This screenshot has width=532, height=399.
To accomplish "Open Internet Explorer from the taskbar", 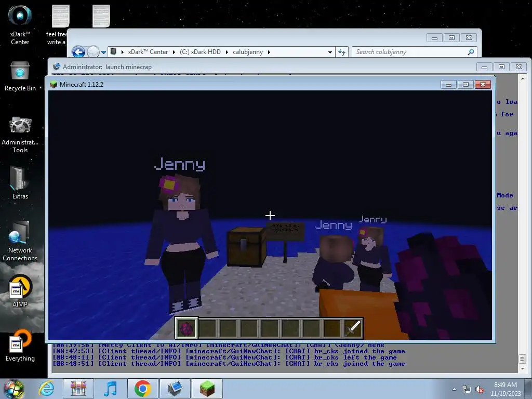I will 46,389.
